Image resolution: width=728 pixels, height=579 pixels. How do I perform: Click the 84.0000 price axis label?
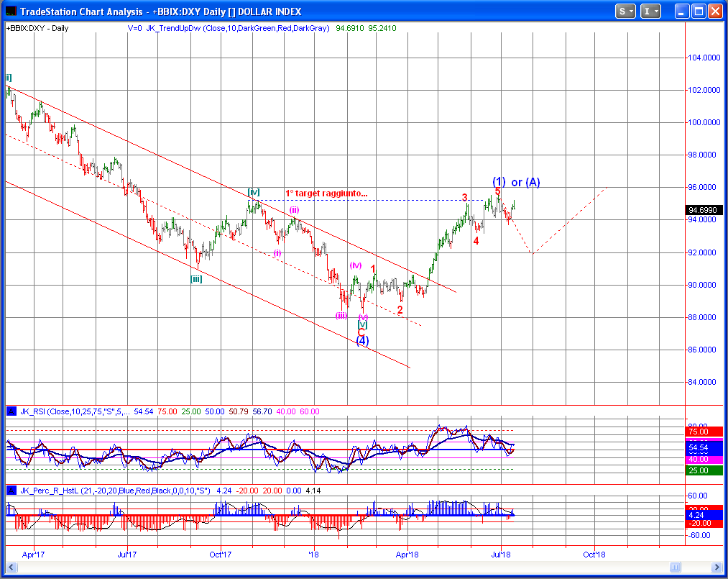point(702,382)
